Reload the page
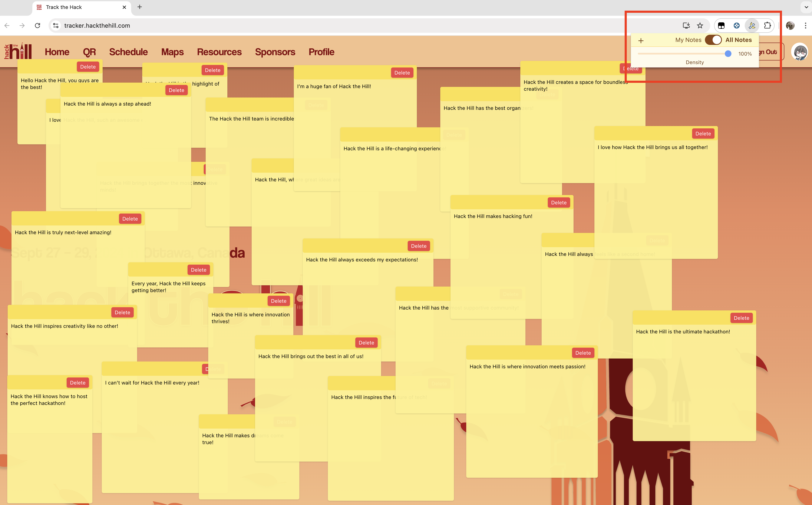This screenshot has height=505, width=812. [x=37, y=25]
